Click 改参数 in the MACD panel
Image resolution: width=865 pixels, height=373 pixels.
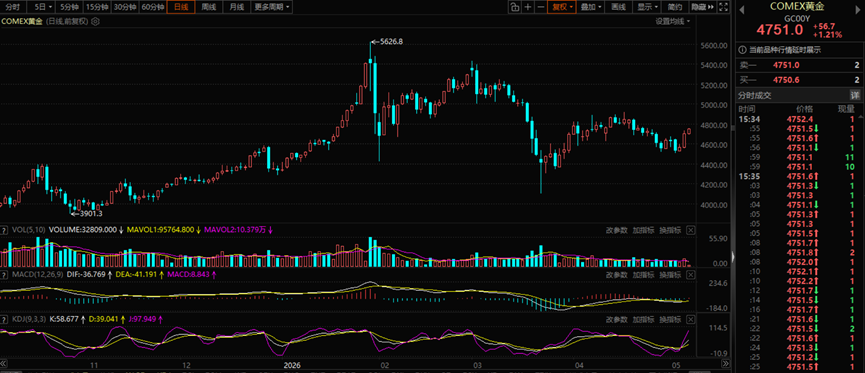616,275
